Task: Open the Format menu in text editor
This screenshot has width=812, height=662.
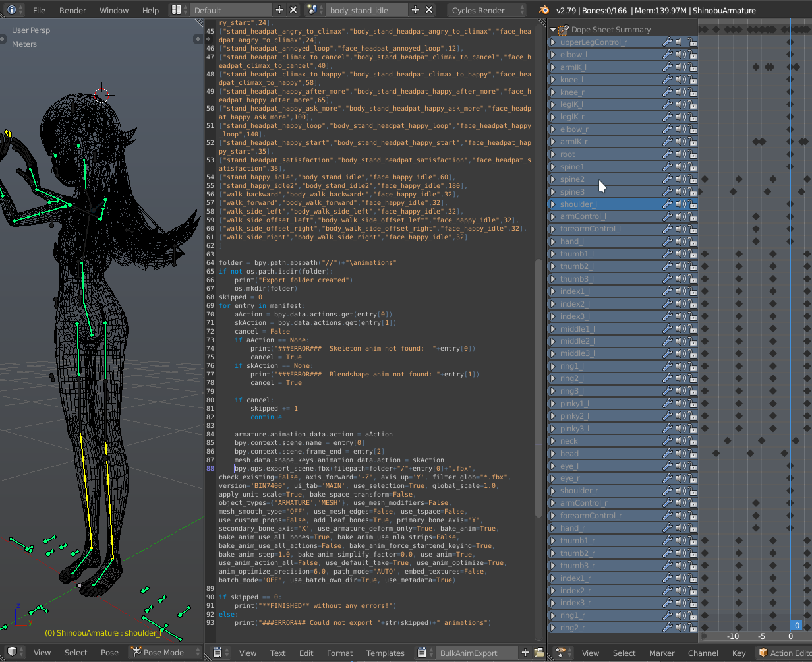Action: (x=340, y=653)
